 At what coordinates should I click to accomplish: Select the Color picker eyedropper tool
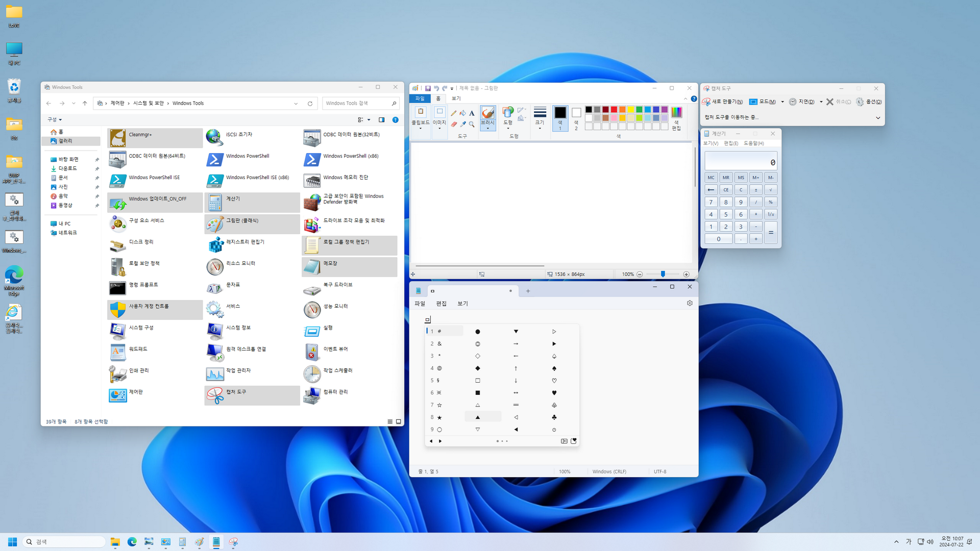[x=462, y=124]
